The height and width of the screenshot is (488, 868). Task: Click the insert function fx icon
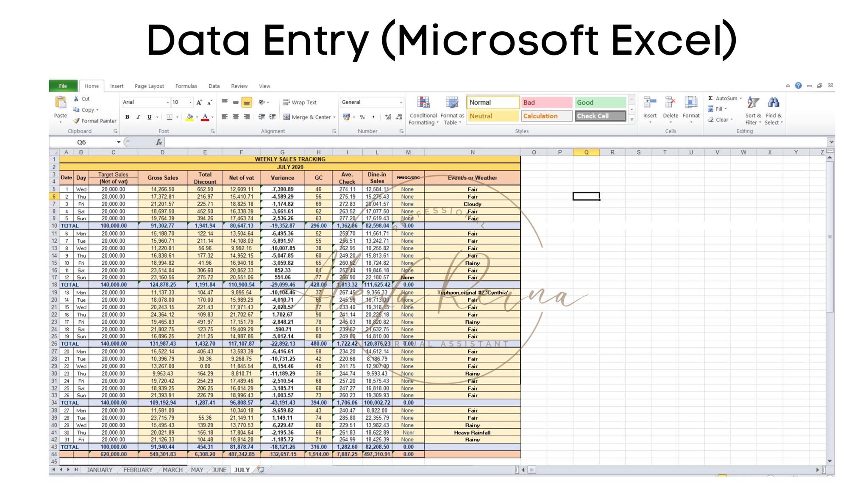coord(159,142)
